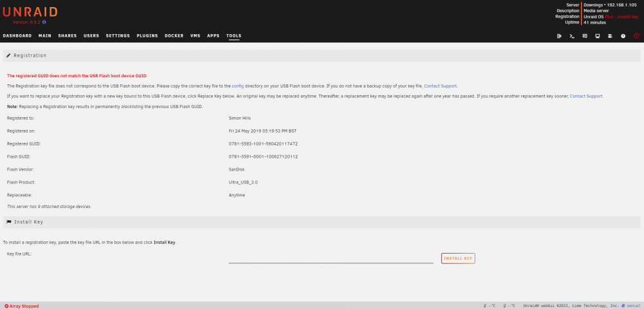Click the Install Key button
Viewport: 644px width, 309px height.
coord(458,259)
